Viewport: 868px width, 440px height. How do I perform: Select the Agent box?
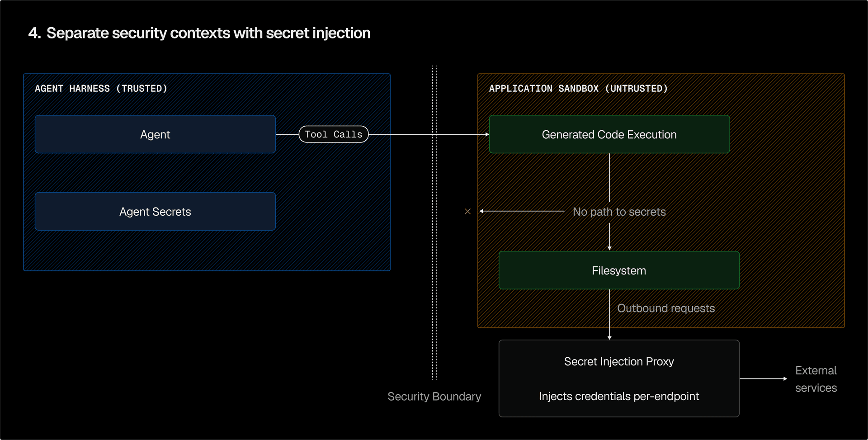155,134
